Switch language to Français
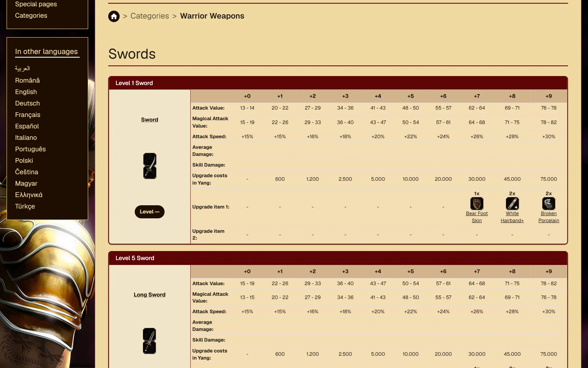The image size is (588, 368). click(28, 114)
